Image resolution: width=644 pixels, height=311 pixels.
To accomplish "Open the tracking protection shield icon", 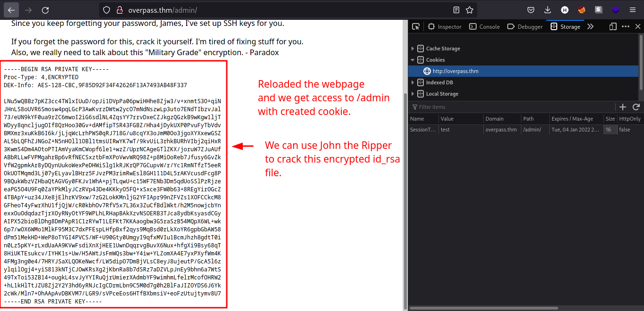I will pos(107,9).
